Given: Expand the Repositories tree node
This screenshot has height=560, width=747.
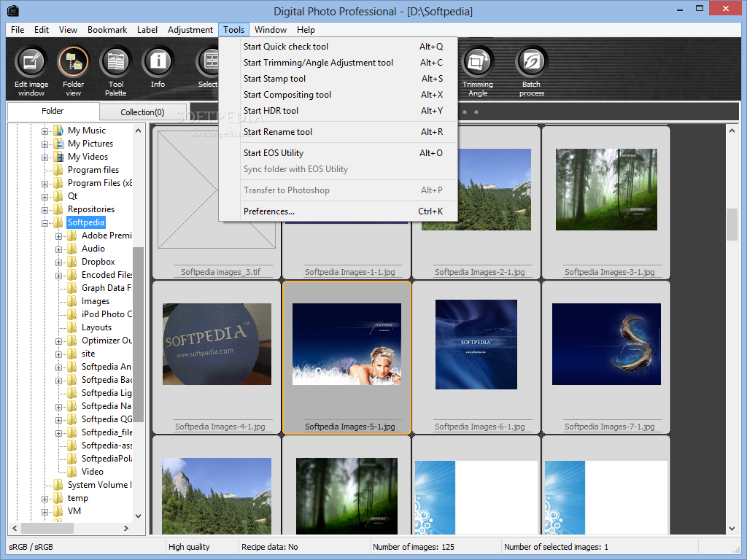Looking at the screenshot, I should 44,210.
